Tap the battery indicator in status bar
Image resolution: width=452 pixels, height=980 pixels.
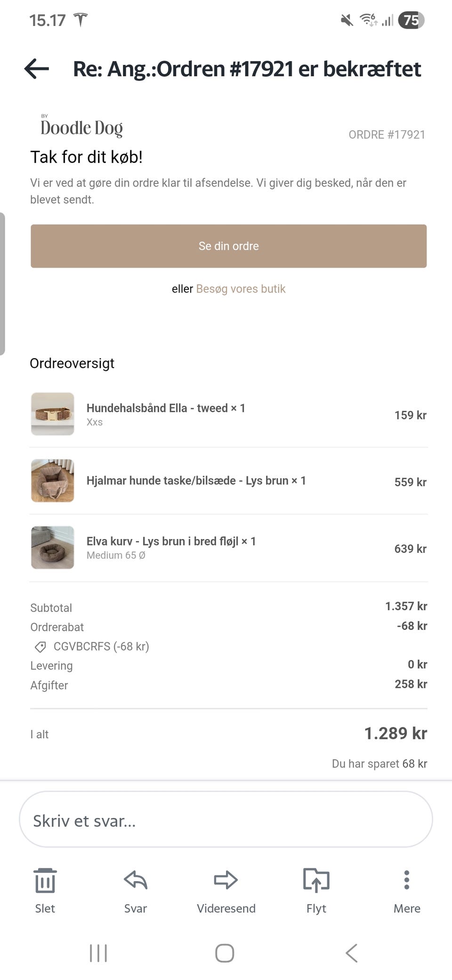(411, 20)
